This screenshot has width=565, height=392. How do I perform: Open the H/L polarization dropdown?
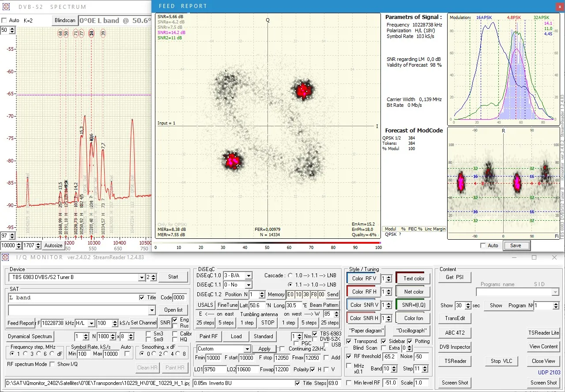[91, 323]
